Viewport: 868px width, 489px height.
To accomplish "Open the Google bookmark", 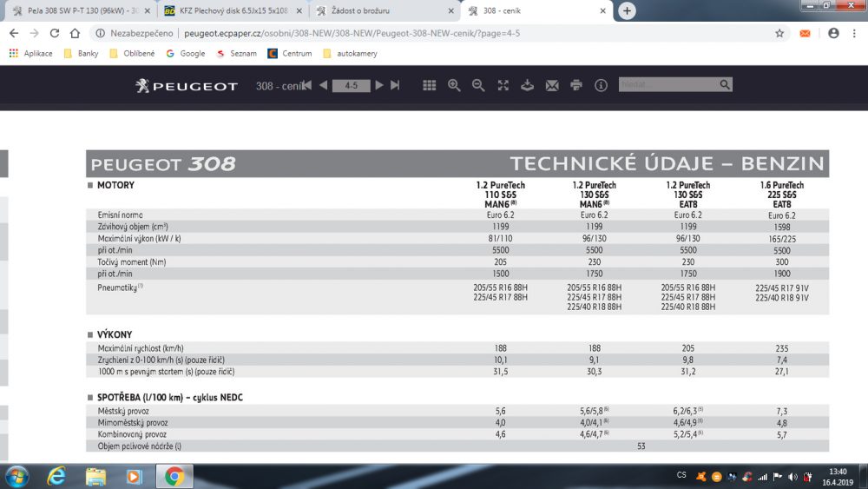I will coord(186,53).
